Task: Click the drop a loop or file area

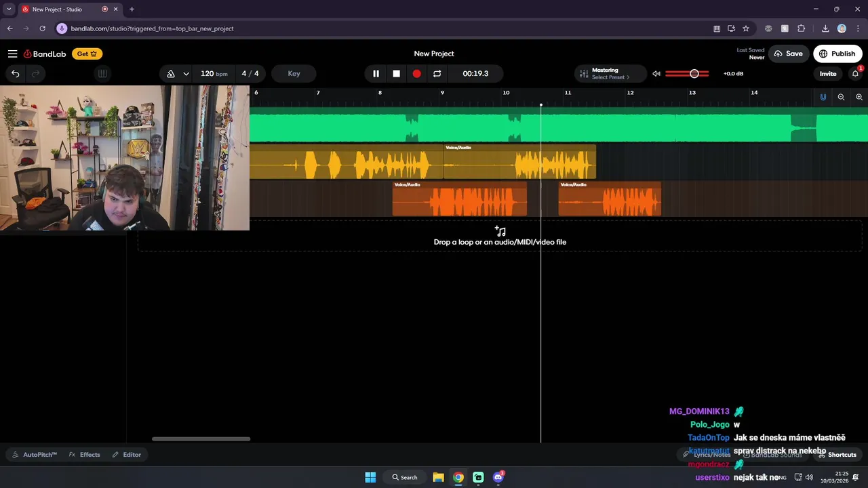Action: click(x=500, y=236)
